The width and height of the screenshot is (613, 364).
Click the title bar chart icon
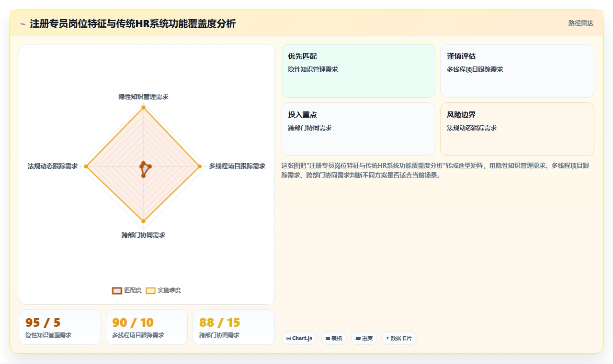[x=23, y=24]
